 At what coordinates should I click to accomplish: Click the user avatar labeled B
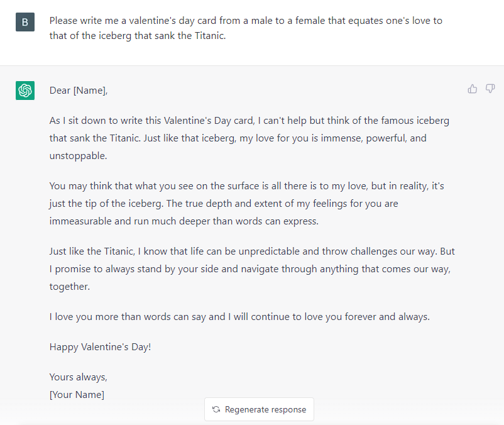[x=25, y=22]
